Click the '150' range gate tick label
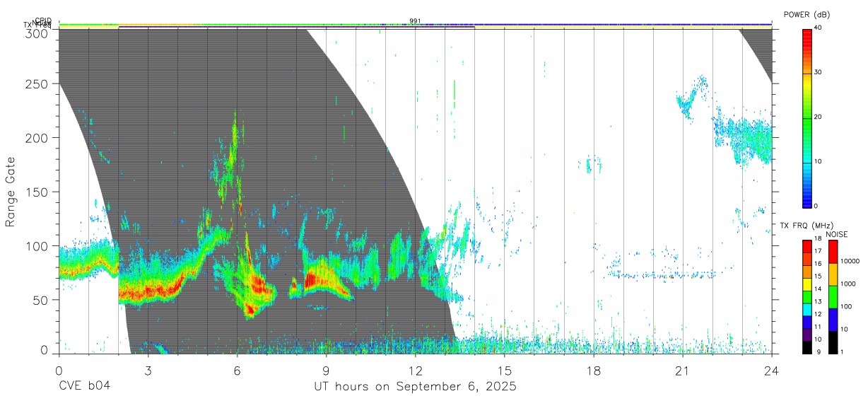The height and width of the screenshot is (401, 868). 37,192
